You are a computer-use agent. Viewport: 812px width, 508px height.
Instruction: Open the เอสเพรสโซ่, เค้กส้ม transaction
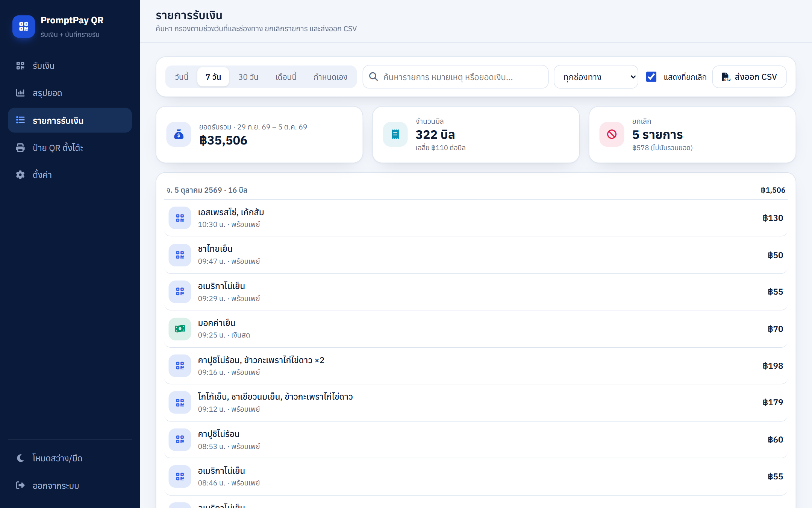click(x=476, y=218)
